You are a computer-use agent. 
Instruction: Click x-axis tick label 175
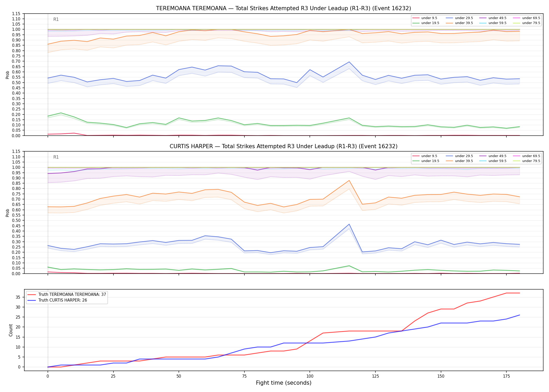pyautogui.click(x=506, y=376)
